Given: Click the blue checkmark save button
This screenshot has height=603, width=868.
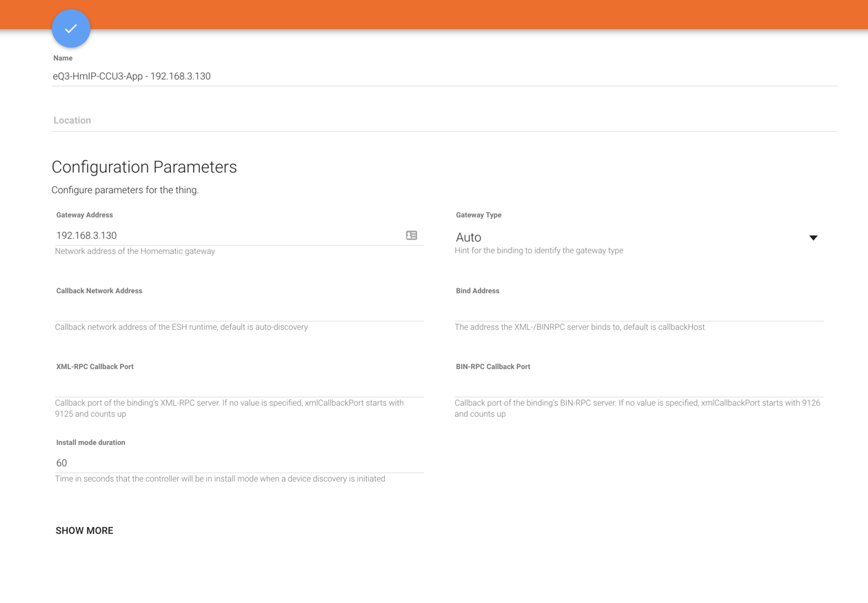Looking at the screenshot, I should click(x=71, y=29).
